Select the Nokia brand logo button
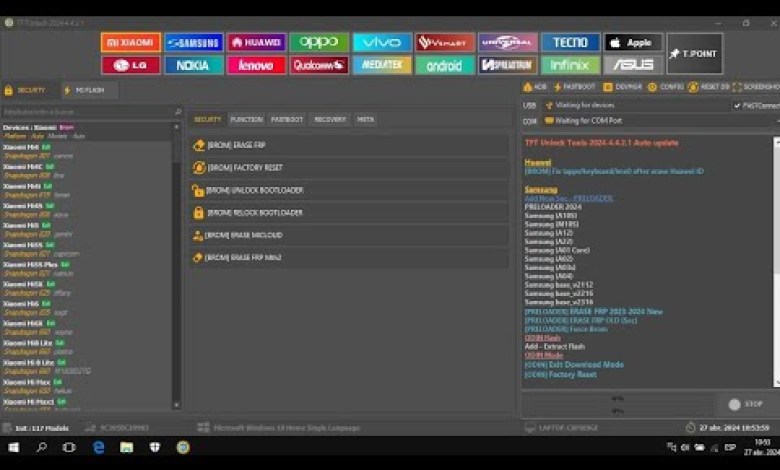 coord(194,65)
